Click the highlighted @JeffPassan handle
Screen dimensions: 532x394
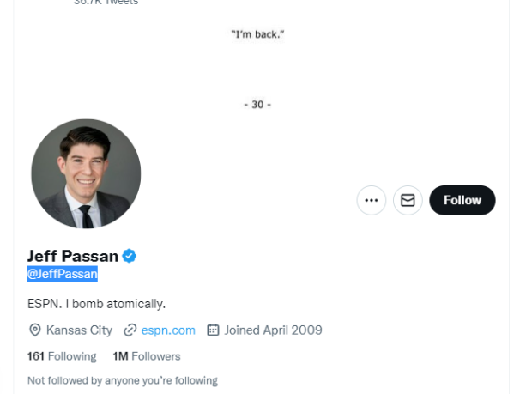pos(63,274)
